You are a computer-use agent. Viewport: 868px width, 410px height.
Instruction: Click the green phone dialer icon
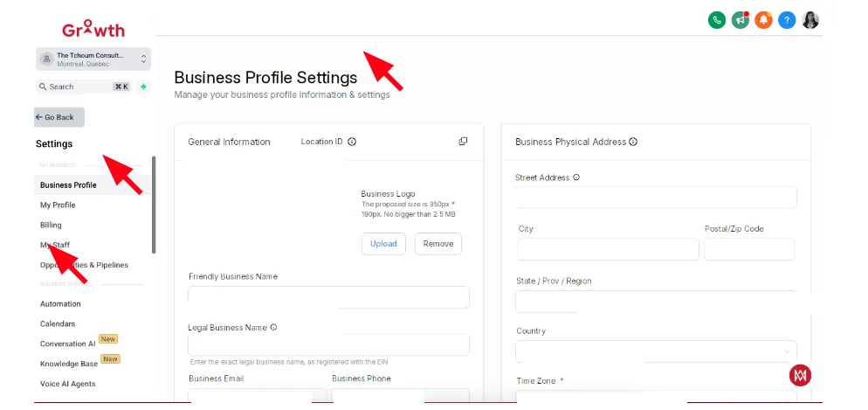[x=717, y=20]
